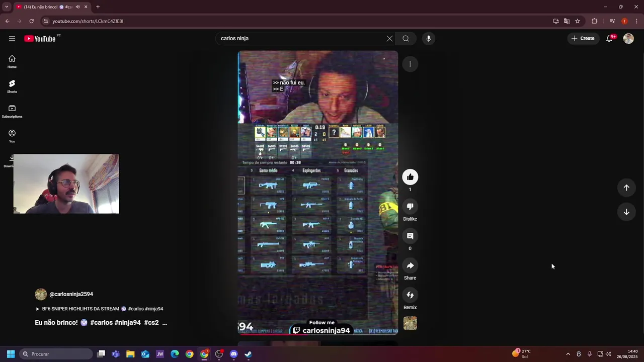Open the media control button in Chrome
The width and height of the screenshot is (644, 362).
coord(612,21)
